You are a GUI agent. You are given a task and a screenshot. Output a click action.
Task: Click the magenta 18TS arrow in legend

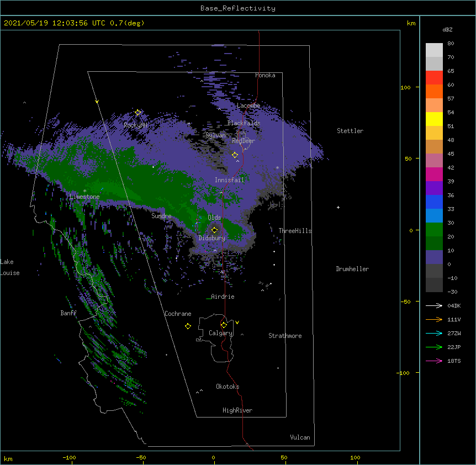[x=434, y=361]
